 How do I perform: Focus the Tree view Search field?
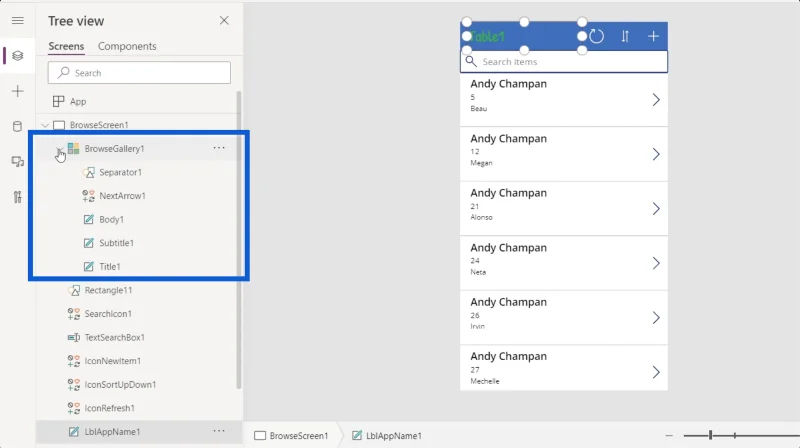click(139, 73)
